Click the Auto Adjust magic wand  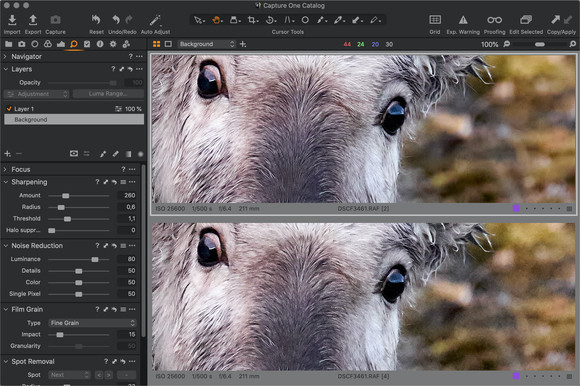(155, 20)
